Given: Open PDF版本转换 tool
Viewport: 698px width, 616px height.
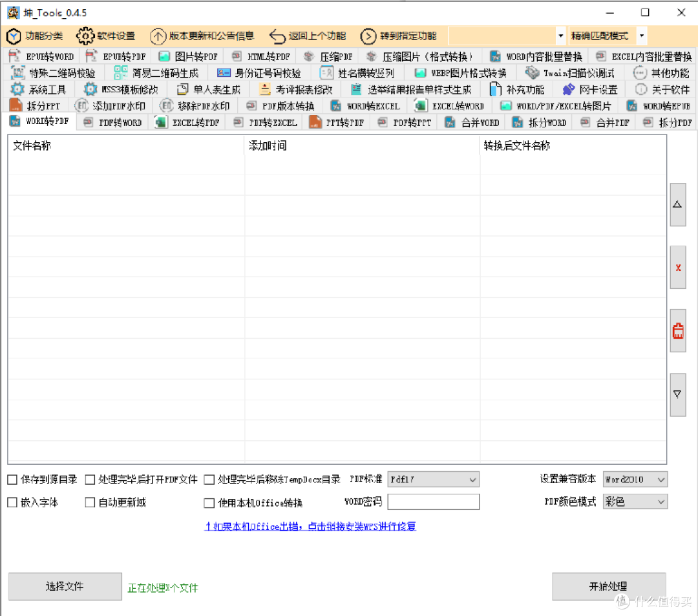Looking at the screenshot, I should [280, 106].
